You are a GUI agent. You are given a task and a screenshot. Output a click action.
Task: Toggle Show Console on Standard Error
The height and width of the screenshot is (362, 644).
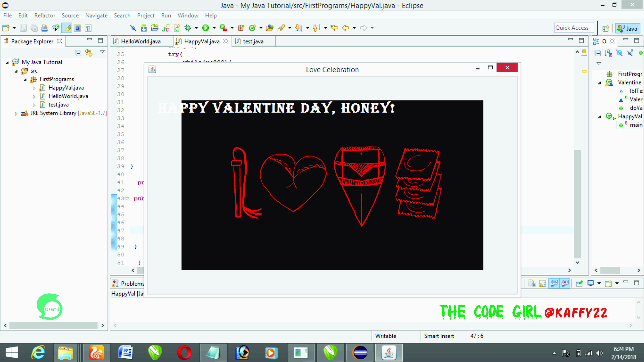tap(565, 283)
